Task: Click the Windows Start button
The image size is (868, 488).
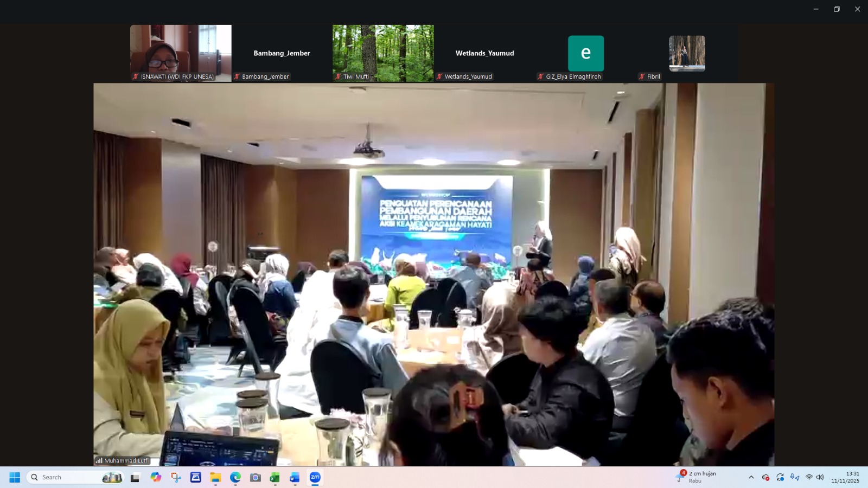Action: 15,477
